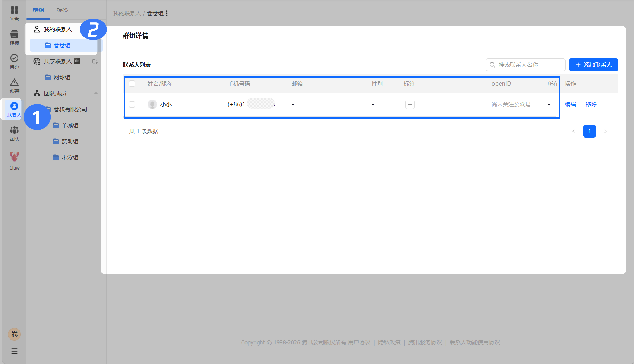This screenshot has width=634, height=364.
Task: Click the 添加联系人 button
Action: 593,65
